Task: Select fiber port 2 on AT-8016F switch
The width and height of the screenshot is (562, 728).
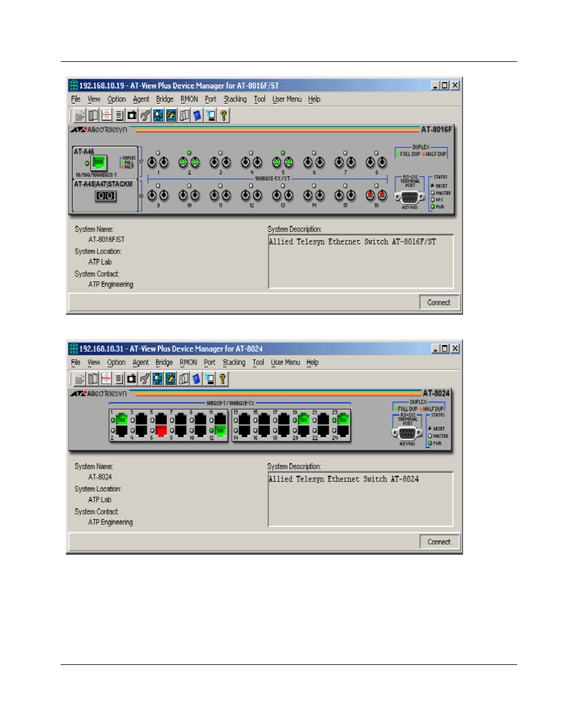Action: pyautogui.click(x=189, y=162)
